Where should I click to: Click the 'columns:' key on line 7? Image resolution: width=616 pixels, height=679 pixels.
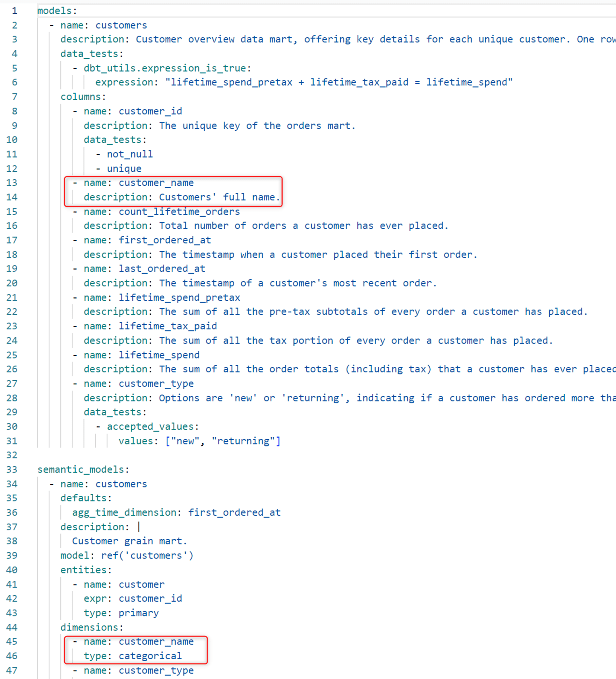click(x=83, y=97)
